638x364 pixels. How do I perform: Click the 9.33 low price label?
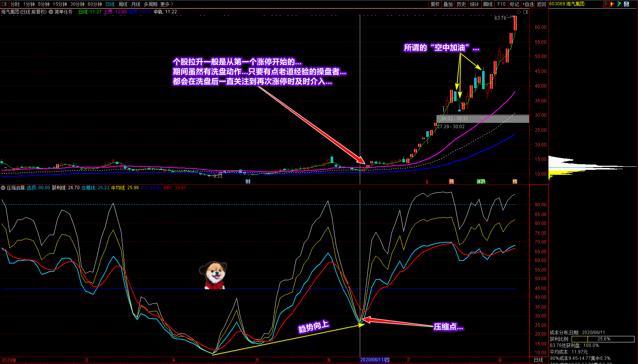click(x=218, y=176)
